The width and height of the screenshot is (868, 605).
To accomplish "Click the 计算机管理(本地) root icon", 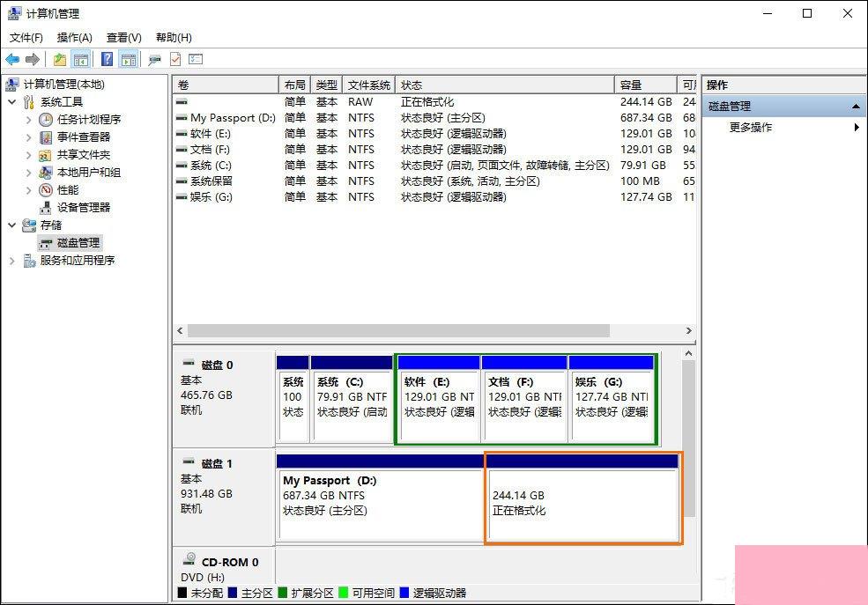I will [x=12, y=84].
